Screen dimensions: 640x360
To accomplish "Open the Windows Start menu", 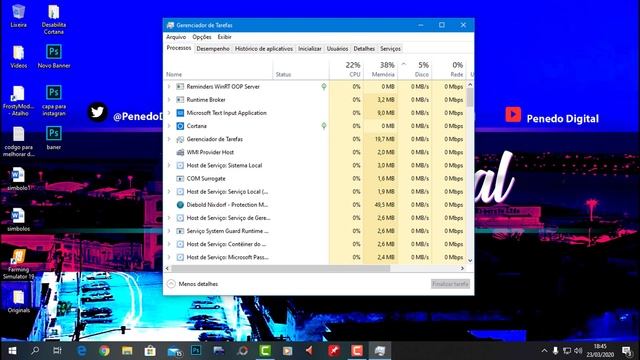I will [x=12, y=351].
